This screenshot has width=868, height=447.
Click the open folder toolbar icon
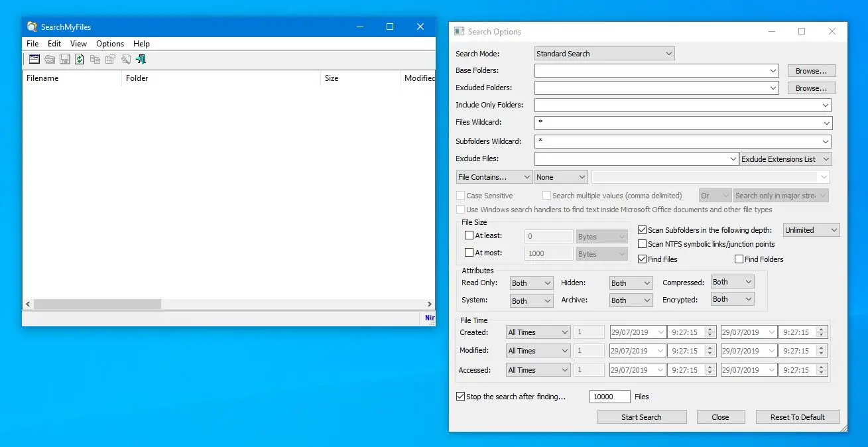pyautogui.click(x=50, y=59)
